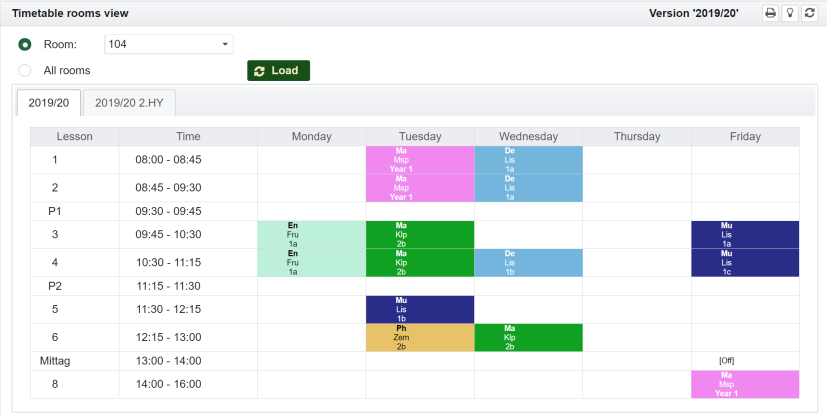Click the lightbulb hint icon
The width and height of the screenshot is (827, 417).
(x=789, y=13)
